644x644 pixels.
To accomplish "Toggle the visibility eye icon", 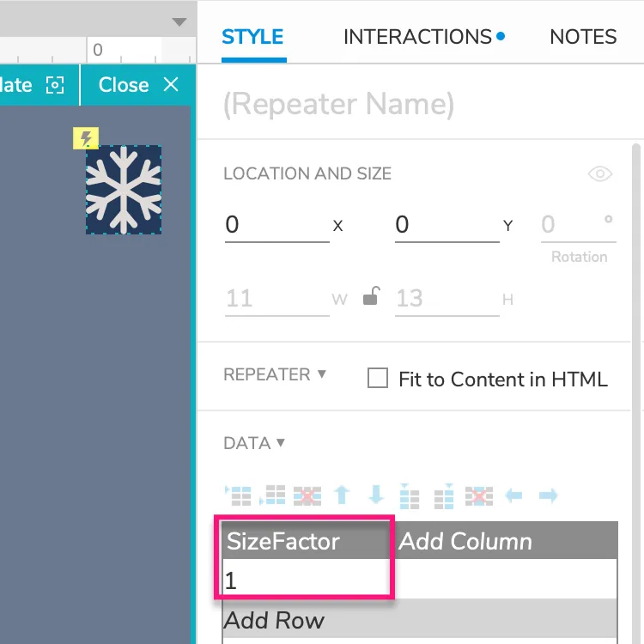I will [x=599, y=174].
